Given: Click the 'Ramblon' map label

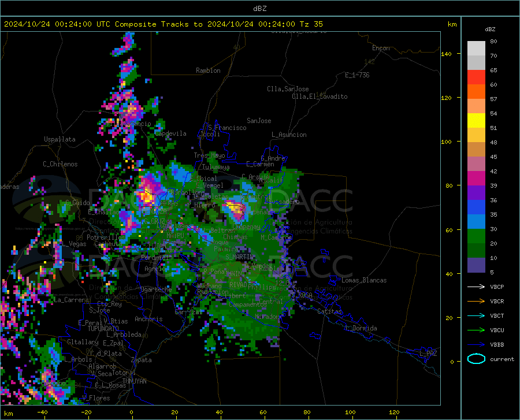Looking at the screenshot, I should [x=208, y=70].
